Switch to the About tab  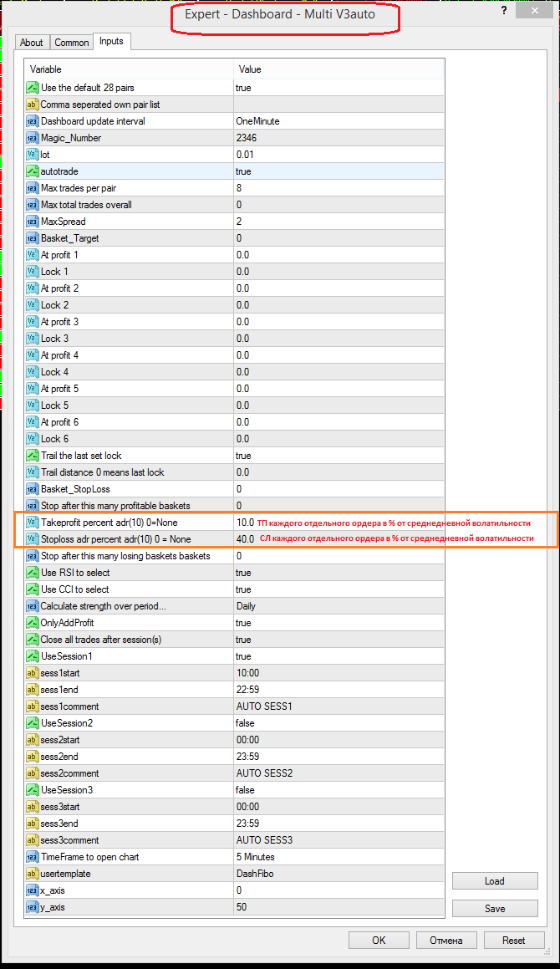click(x=32, y=42)
